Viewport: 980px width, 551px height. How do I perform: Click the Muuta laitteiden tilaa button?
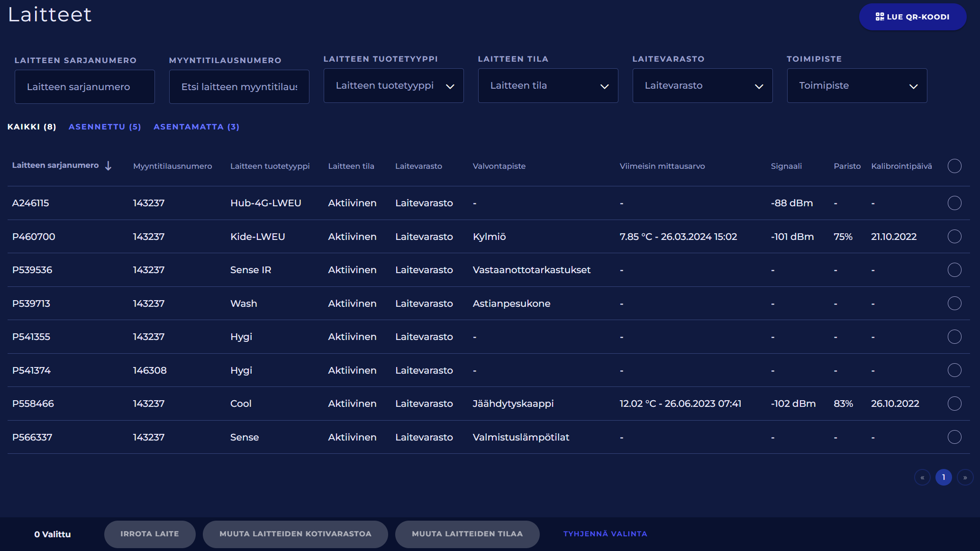[467, 534]
